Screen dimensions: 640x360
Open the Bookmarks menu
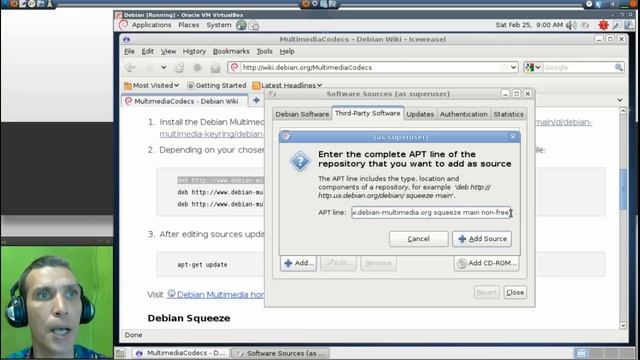[231, 51]
